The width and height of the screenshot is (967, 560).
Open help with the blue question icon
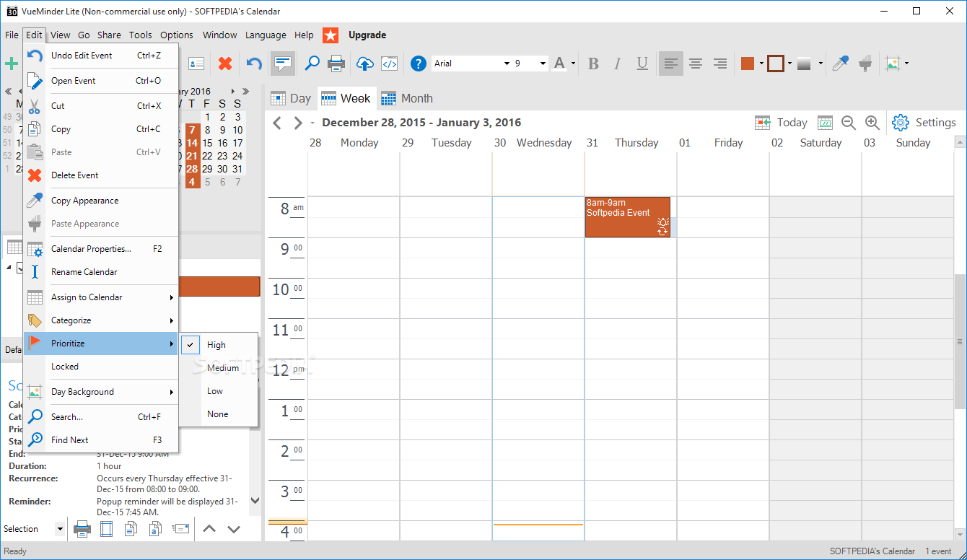[419, 64]
